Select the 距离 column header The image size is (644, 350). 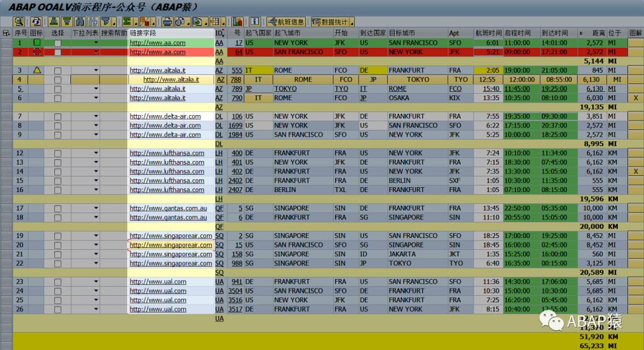pos(592,33)
